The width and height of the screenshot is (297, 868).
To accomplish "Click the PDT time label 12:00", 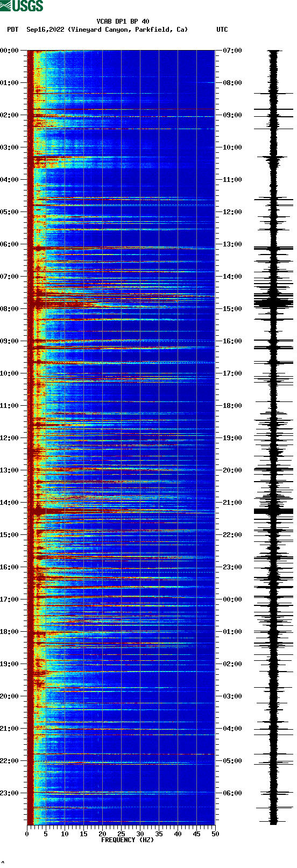I will [x=10, y=438].
